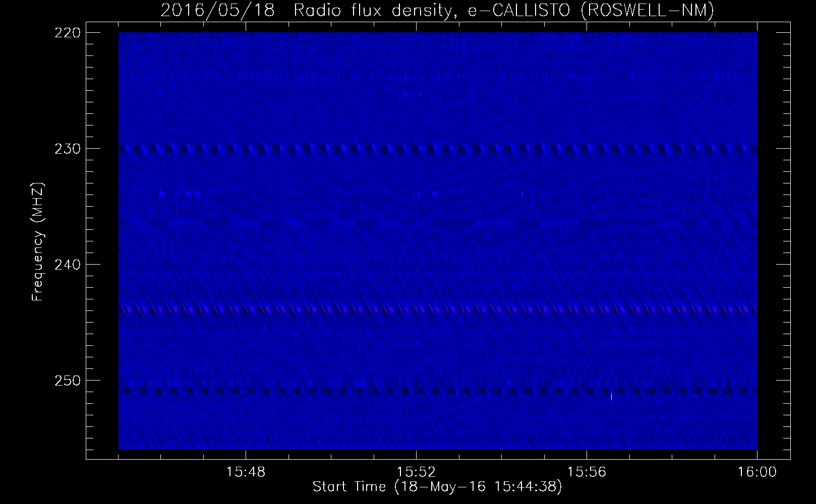Screen dimensions: 816x504
Task: Click the reddish dotted band near 244 MHz
Action: click(438, 309)
